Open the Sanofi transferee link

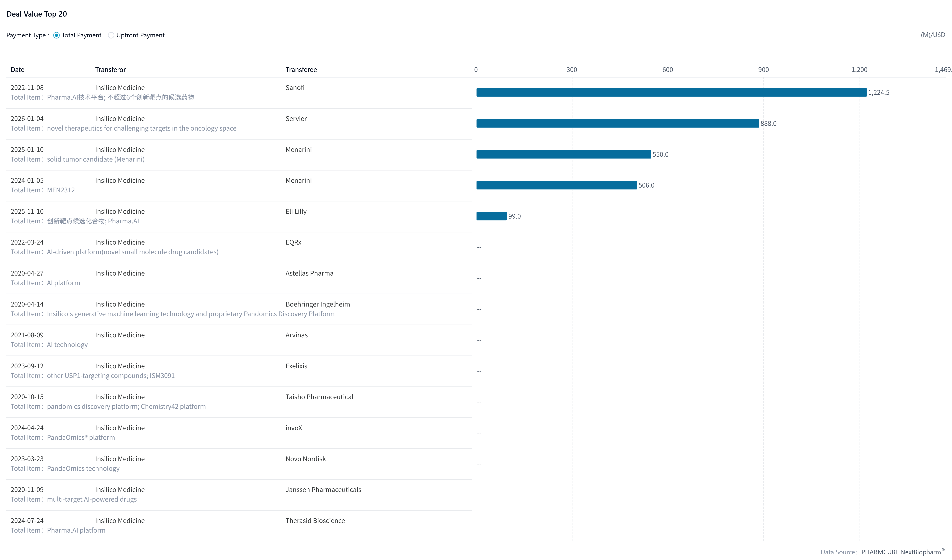(x=295, y=88)
